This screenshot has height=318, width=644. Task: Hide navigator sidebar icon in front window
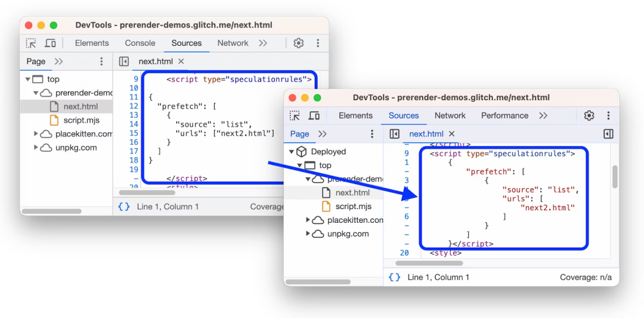coord(394,134)
